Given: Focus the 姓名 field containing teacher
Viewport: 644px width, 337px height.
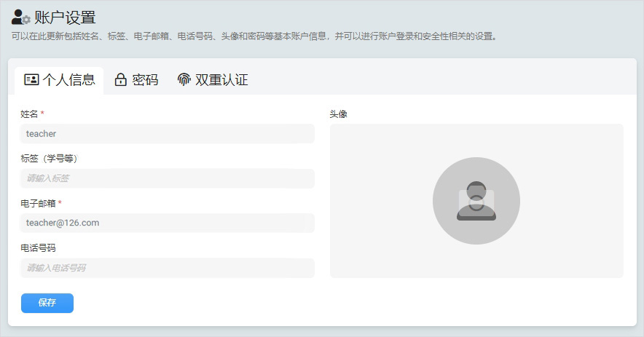Looking at the screenshot, I should pyautogui.click(x=168, y=134).
